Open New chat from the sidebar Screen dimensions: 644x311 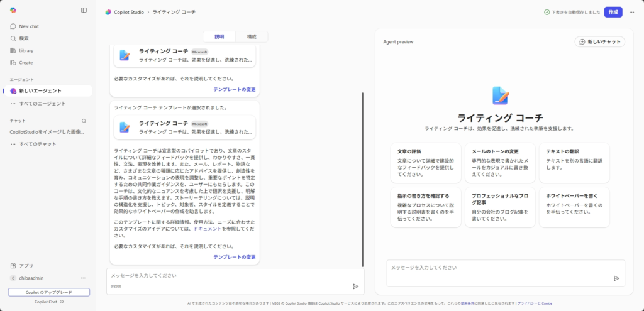[29, 26]
